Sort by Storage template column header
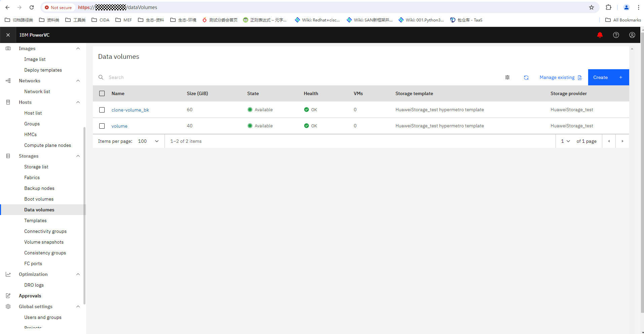This screenshot has width=644, height=334. [414, 93]
